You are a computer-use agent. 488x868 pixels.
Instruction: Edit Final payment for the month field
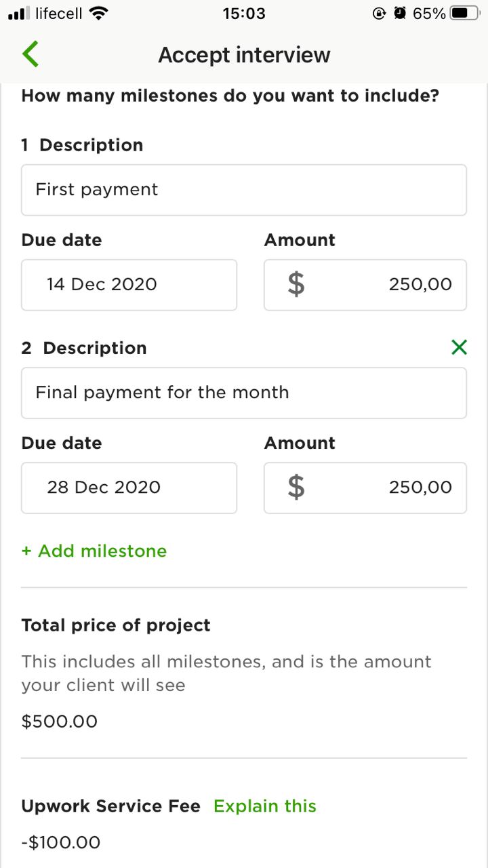(x=244, y=393)
